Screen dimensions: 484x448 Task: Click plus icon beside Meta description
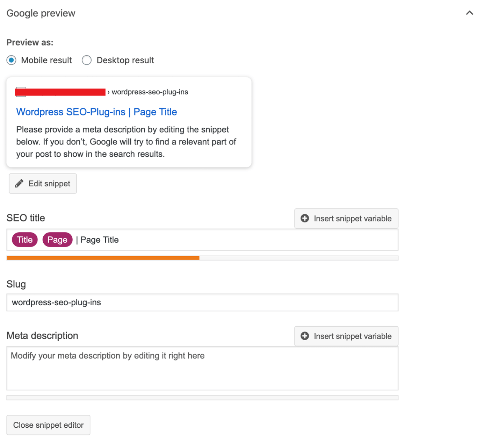(x=305, y=336)
